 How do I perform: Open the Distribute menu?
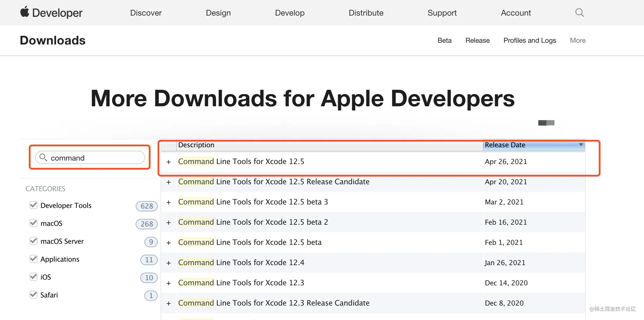[366, 13]
